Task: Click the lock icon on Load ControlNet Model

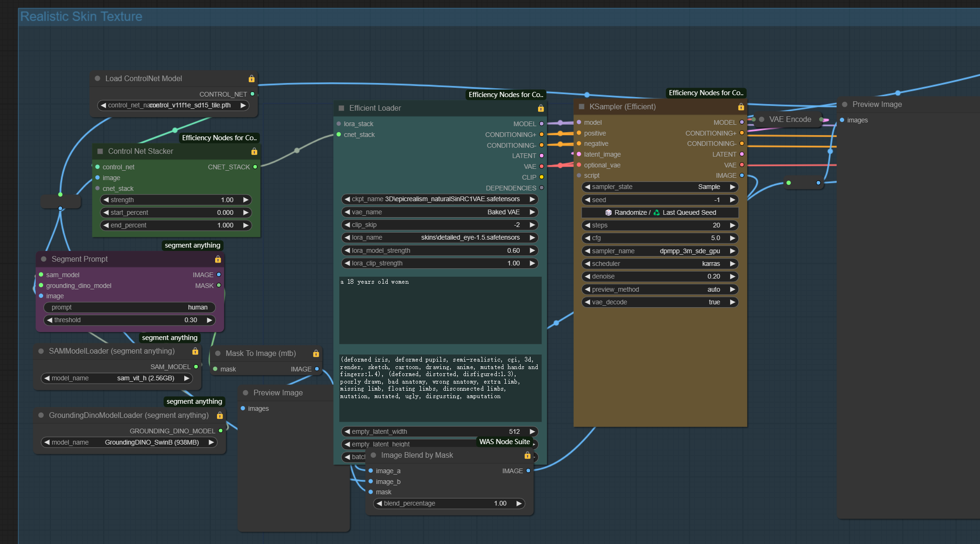Action: [252, 79]
